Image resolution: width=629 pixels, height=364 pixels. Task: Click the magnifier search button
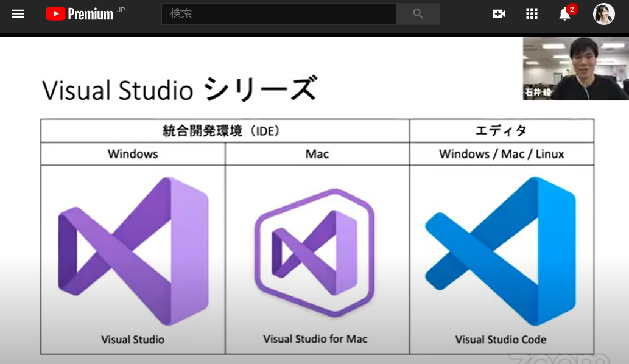(418, 14)
